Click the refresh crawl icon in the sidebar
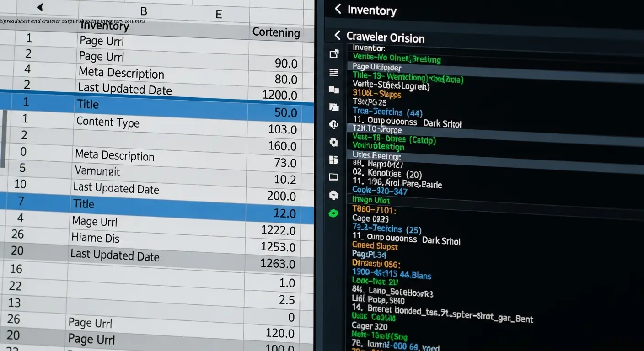The width and height of the screenshot is (644, 351). 333,124
